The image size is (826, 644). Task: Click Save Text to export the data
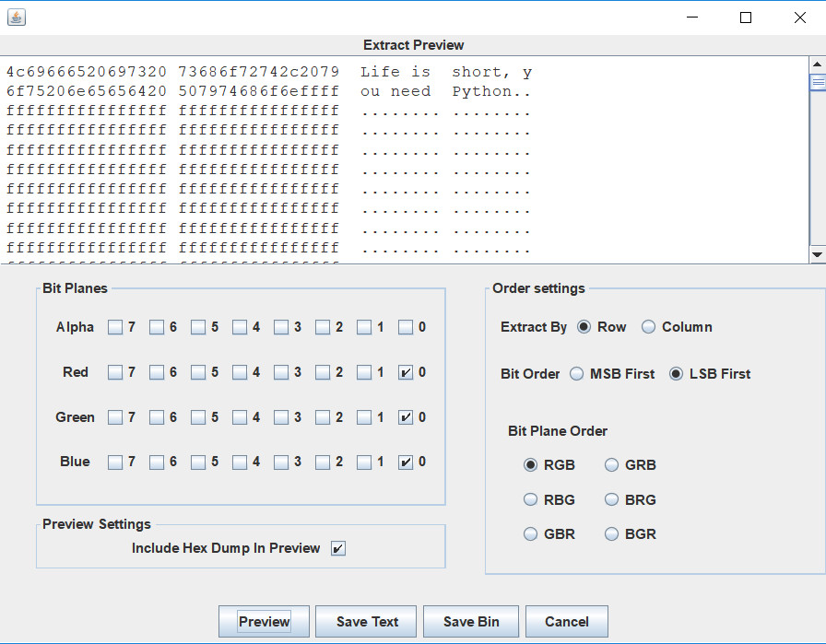(x=365, y=621)
